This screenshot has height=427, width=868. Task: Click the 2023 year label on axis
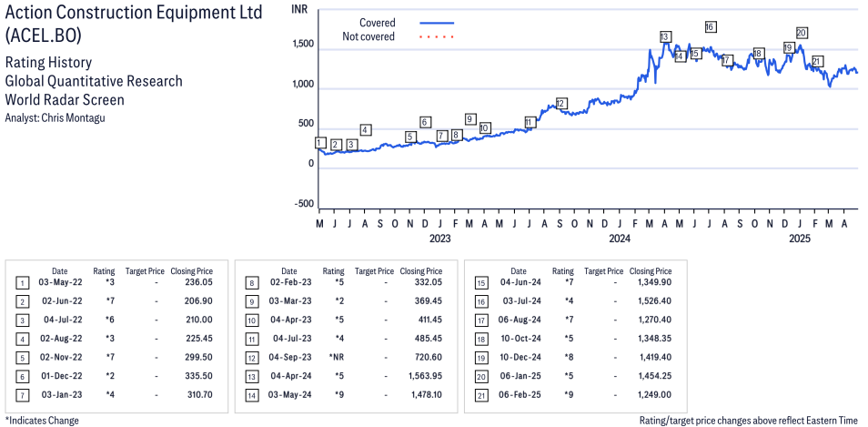pyautogui.click(x=440, y=239)
